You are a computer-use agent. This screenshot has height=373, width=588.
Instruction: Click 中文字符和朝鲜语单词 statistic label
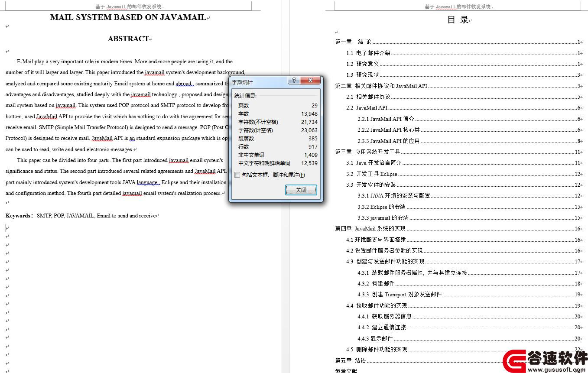point(264,163)
